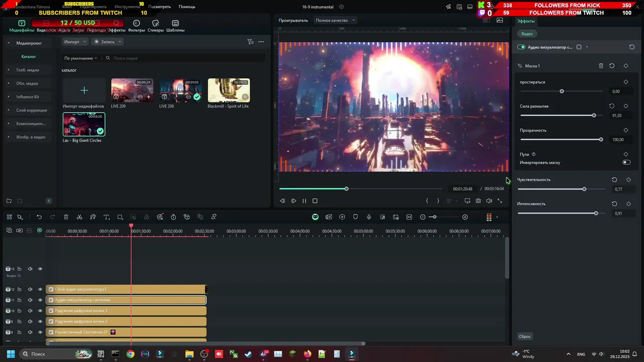The height and width of the screenshot is (362, 644).
Task: Click the selection arrow tool in timeline toolbar
Action: click(x=20, y=217)
